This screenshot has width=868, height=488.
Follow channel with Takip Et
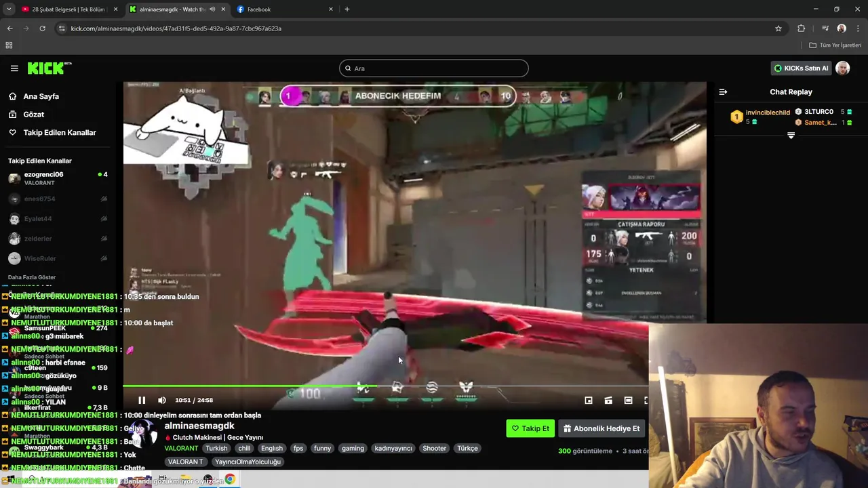pos(530,428)
